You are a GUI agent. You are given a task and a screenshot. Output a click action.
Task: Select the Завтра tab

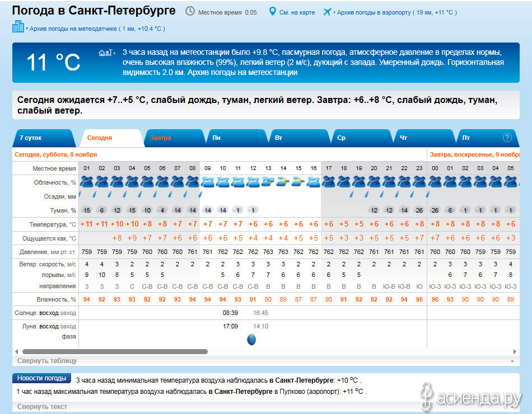pos(161,138)
